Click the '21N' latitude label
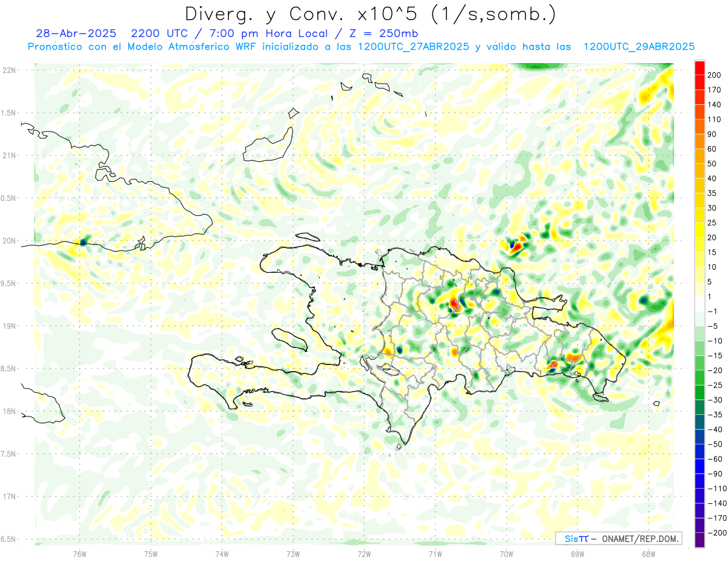The height and width of the screenshot is (562, 728). tap(9, 156)
